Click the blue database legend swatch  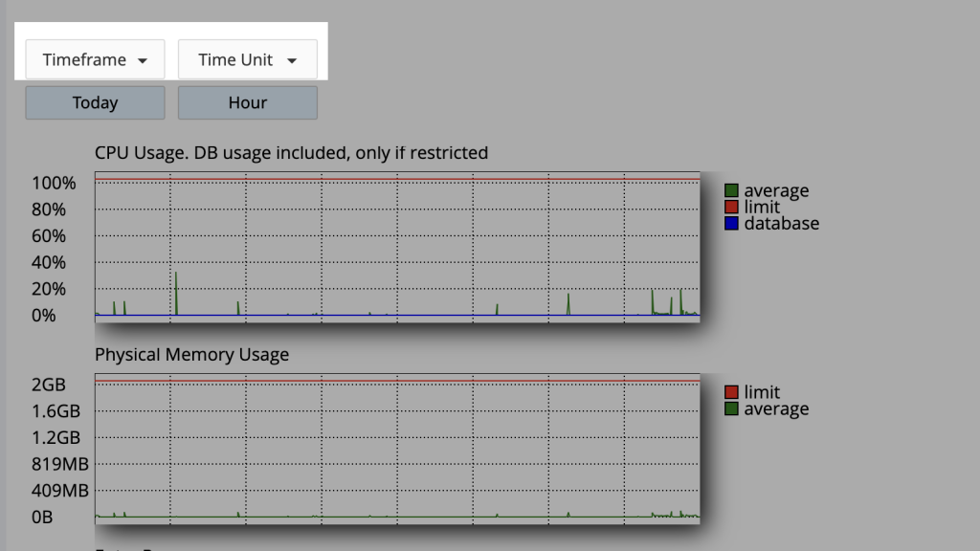(732, 224)
